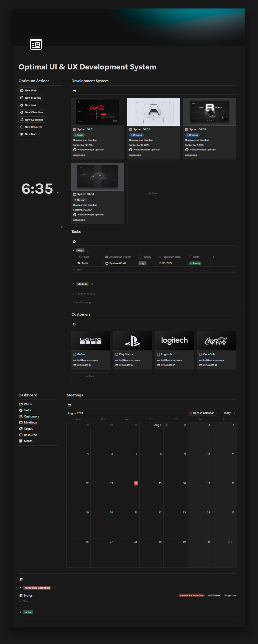Select today's date 14 in the calendar
258x644 pixels.
point(136,483)
